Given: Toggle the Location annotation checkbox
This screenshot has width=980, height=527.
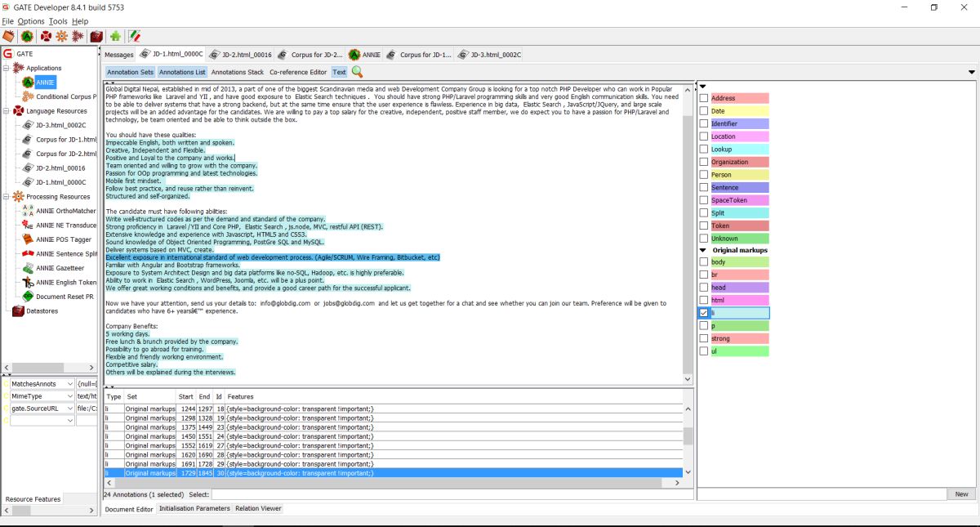Looking at the screenshot, I should click(704, 136).
